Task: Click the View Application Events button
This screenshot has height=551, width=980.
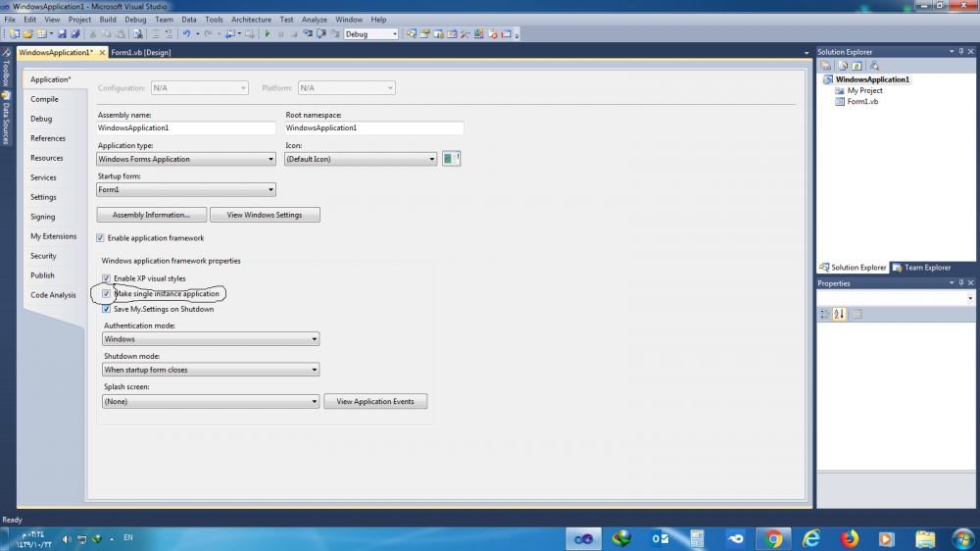Action: [x=375, y=402]
